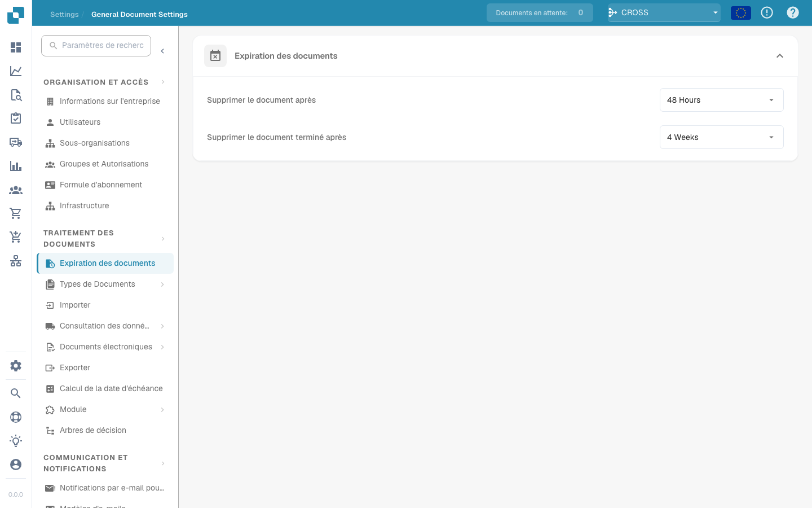Collapse the Organisation et accès section

point(163,82)
